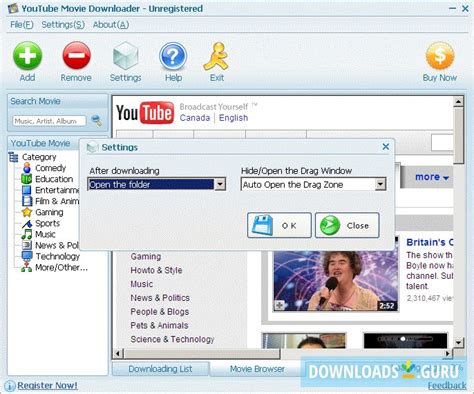The width and height of the screenshot is (474, 394).
Task: Select the Education category icon
Action: (27, 179)
